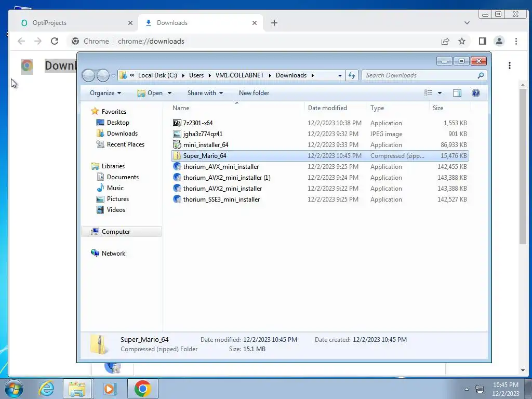Expand the Share with dropdown
The image size is (532, 399).
point(205,93)
